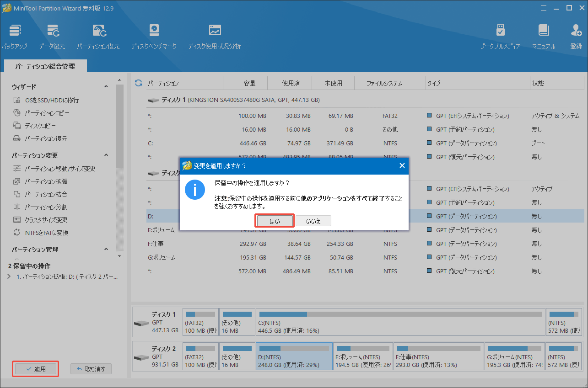Image resolution: width=588 pixels, height=388 pixels.
Task: Click the 16.00 MB その他 row of ディスク 1
Action: (365, 129)
